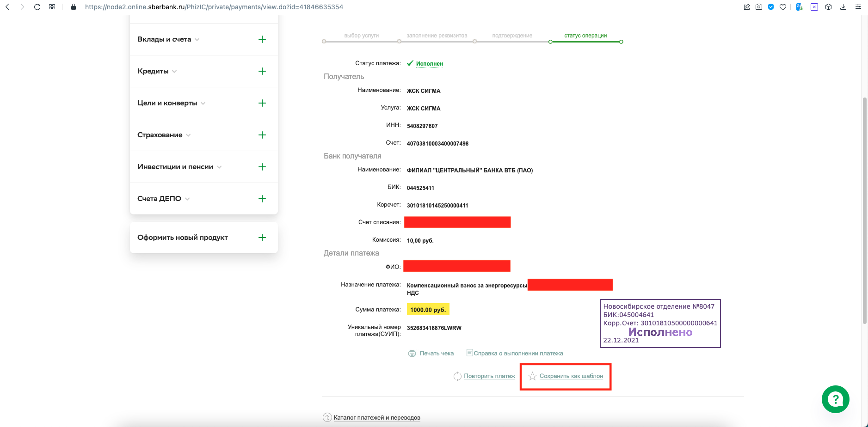The image size is (868, 427).
Task: Click the plus icon for Оформить новый продукт
Action: pyautogui.click(x=262, y=238)
